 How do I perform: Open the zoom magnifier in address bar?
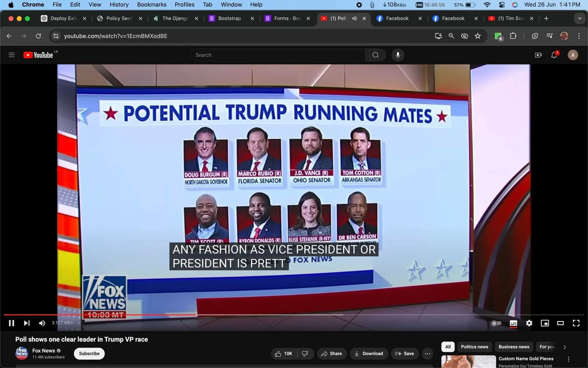click(x=451, y=36)
